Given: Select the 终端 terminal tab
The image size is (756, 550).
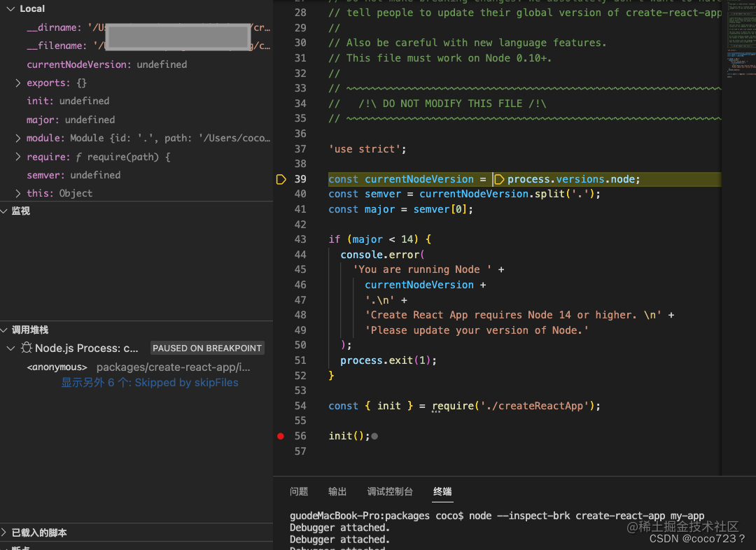Looking at the screenshot, I should (442, 491).
